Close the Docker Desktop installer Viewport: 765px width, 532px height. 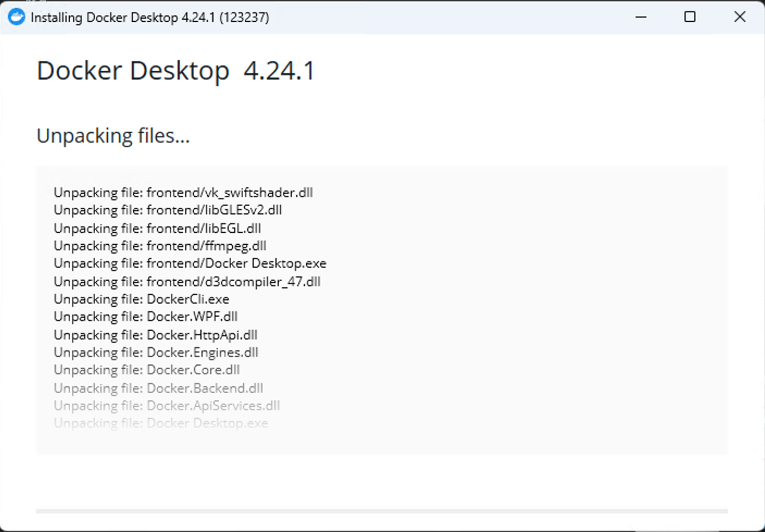(x=739, y=17)
